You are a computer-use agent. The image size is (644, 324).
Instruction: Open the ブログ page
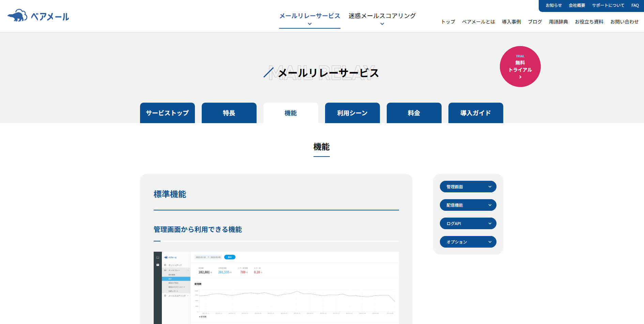[x=535, y=21]
